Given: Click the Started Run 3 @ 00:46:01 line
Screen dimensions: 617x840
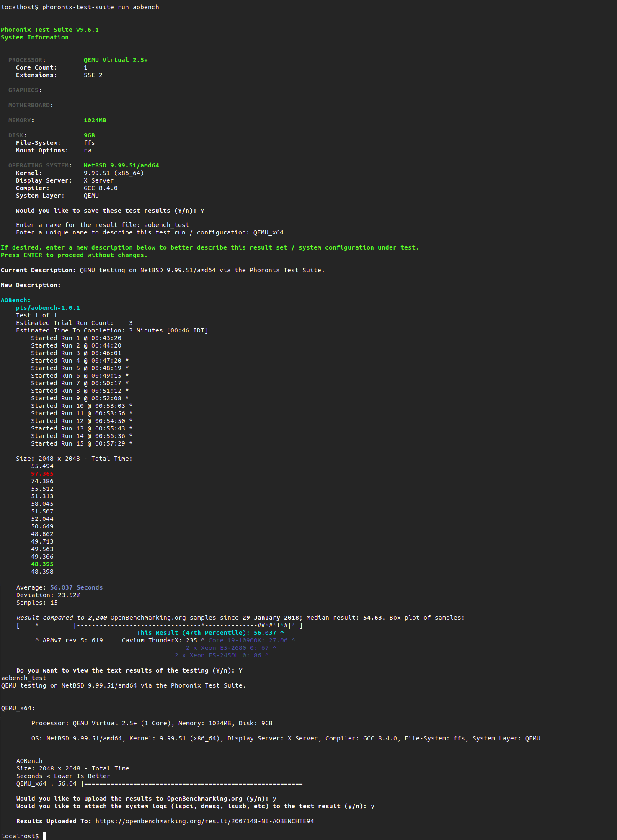Looking at the screenshot, I should [x=76, y=353].
